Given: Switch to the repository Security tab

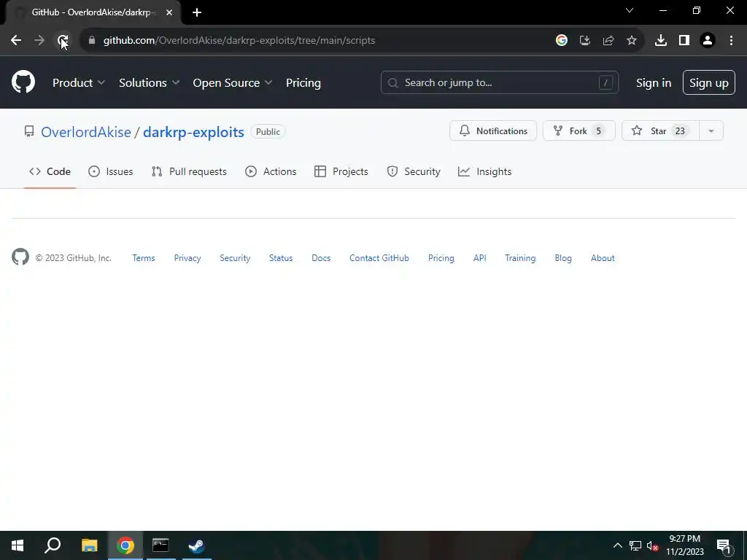Looking at the screenshot, I should [x=414, y=171].
